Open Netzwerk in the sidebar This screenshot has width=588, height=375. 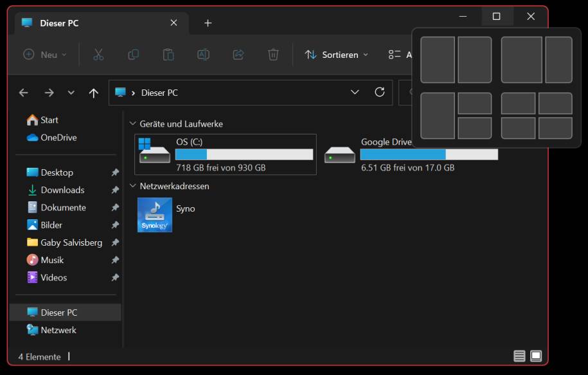coord(51,330)
